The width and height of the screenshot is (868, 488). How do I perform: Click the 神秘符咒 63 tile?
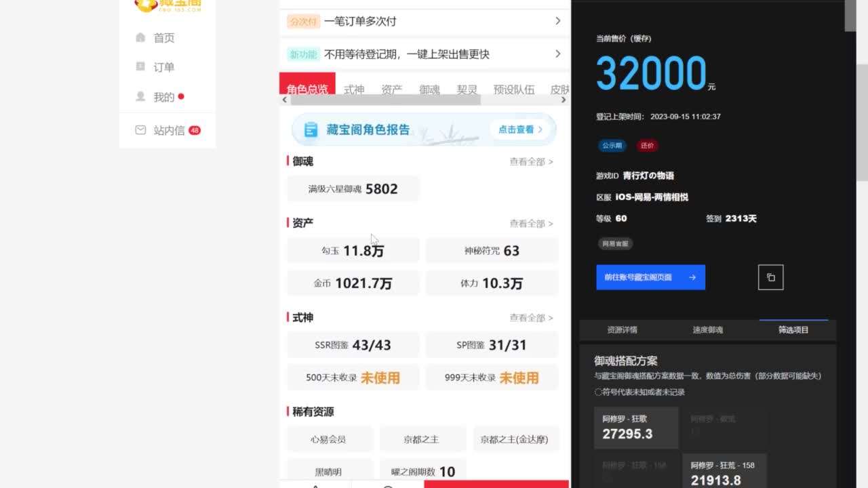tap(492, 251)
